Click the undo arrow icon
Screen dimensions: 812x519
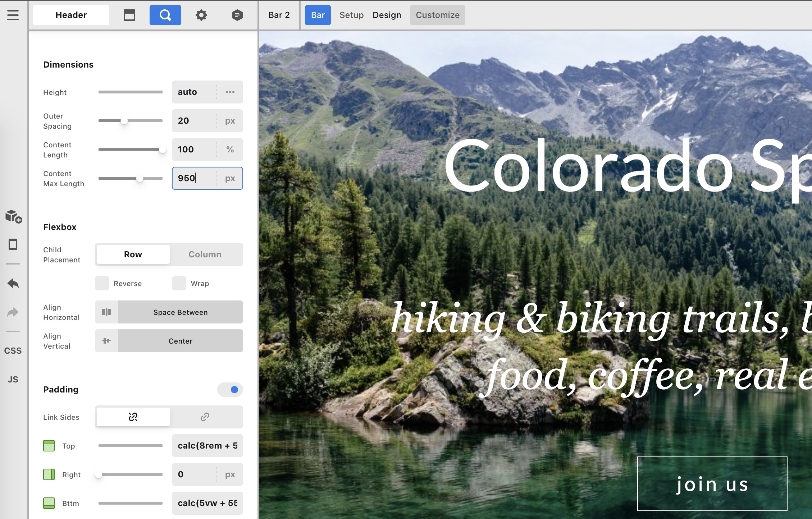tap(13, 284)
